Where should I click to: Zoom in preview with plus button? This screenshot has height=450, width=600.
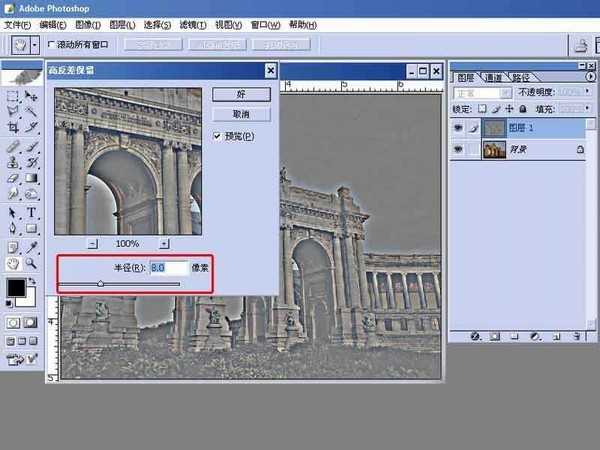(165, 243)
